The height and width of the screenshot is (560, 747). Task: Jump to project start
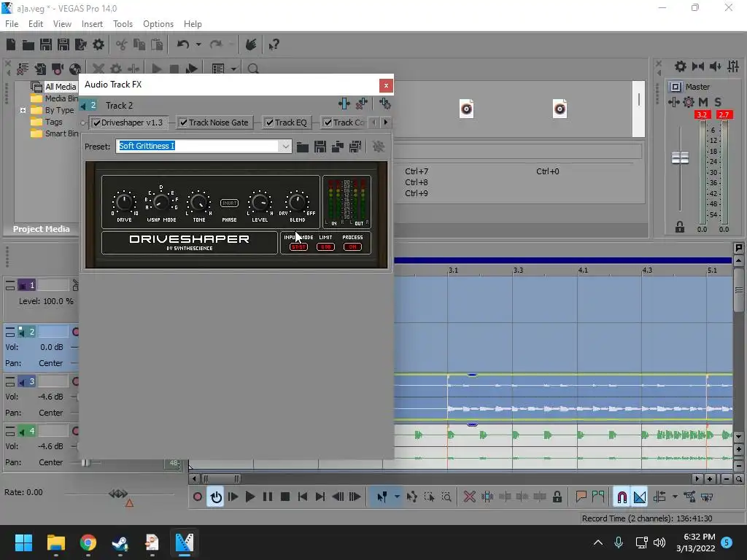(x=303, y=497)
